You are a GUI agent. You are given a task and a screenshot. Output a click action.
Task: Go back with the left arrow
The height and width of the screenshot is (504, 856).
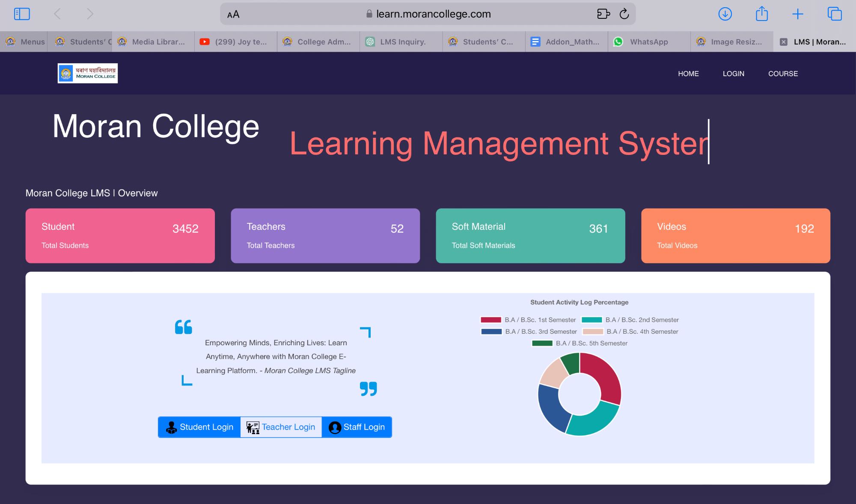pos(57,14)
